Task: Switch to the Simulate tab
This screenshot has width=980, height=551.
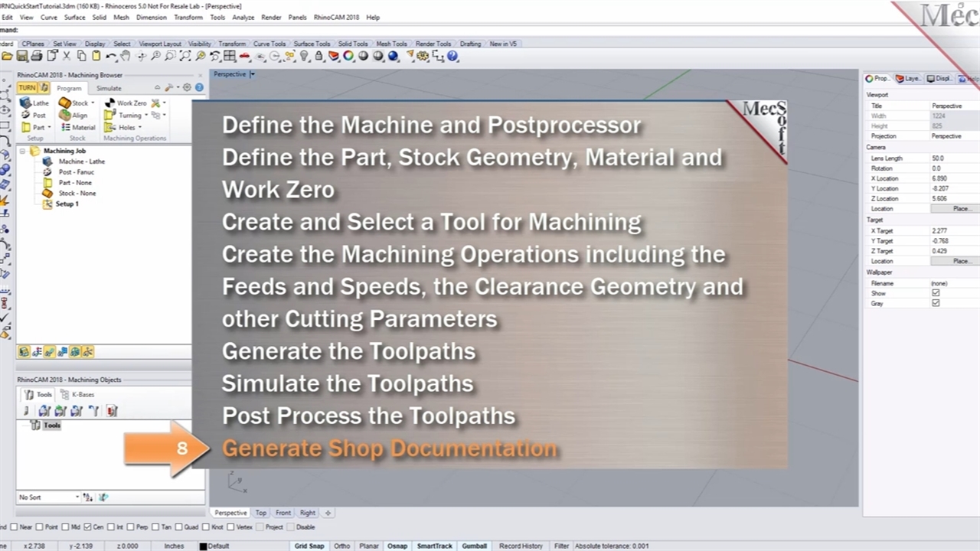Action: [109, 88]
